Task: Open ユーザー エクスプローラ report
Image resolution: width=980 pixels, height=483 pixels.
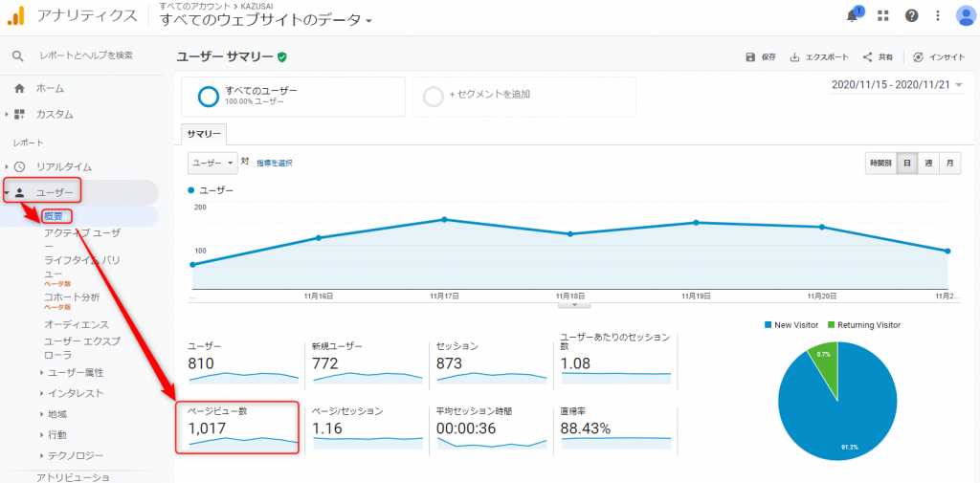Action: pos(82,347)
